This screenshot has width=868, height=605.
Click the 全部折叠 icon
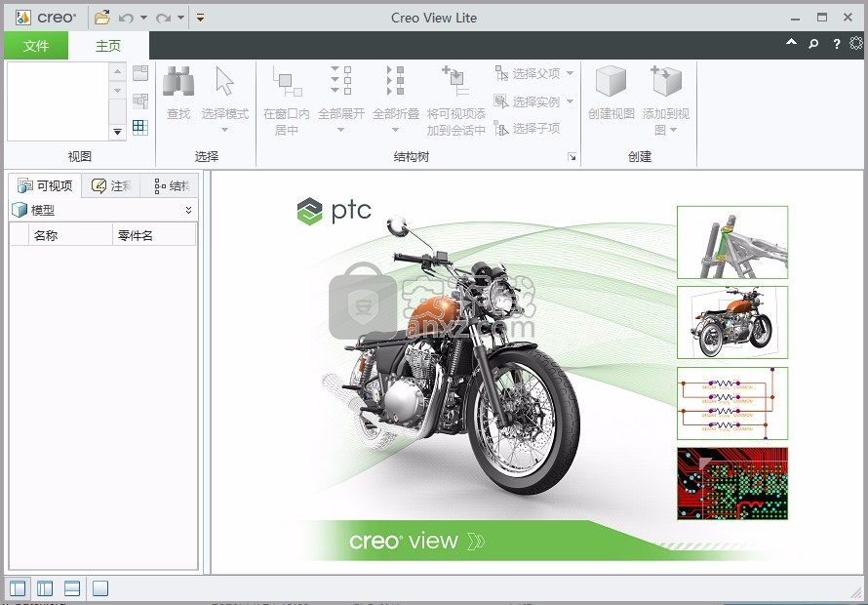pyautogui.click(x=395, y=81)
